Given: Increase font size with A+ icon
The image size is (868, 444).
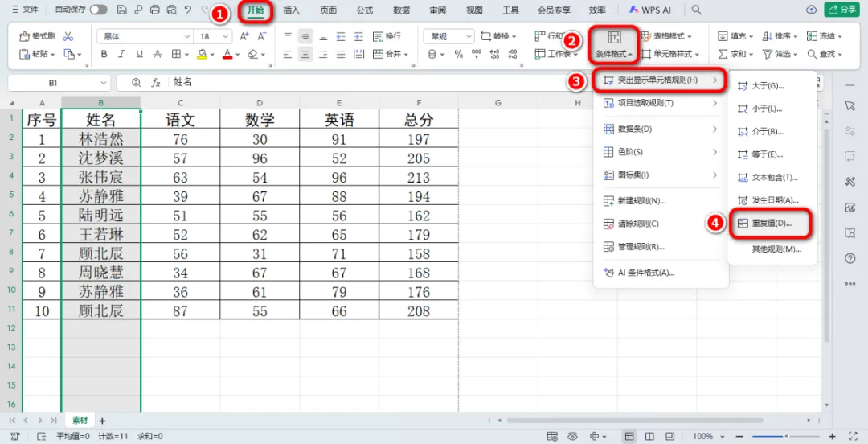Looking at the screenshot, I should click(x=244, y=36).
